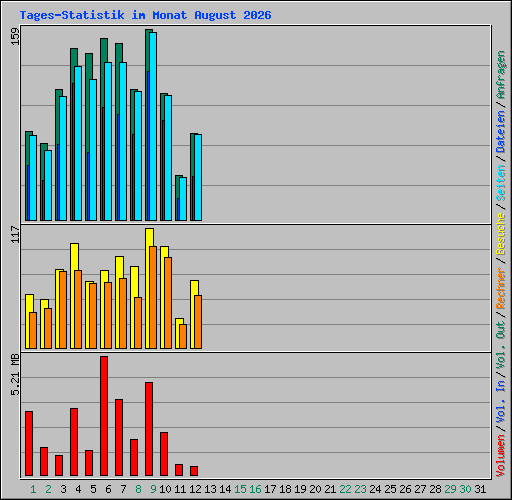
Task: Click the orange Rechner bar for day 10
Action: (168, 303)
